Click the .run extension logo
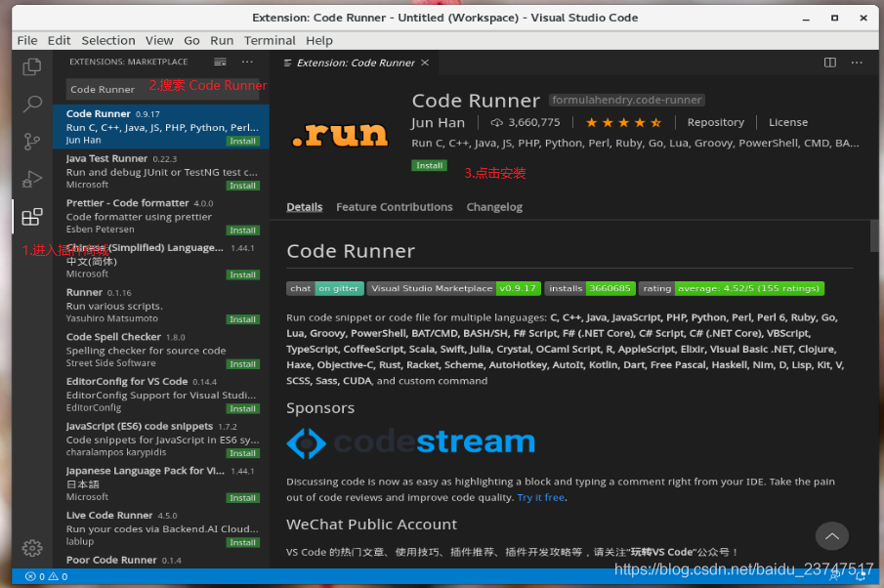This screenshot has height=588, width=884. [x=341, y=134]
